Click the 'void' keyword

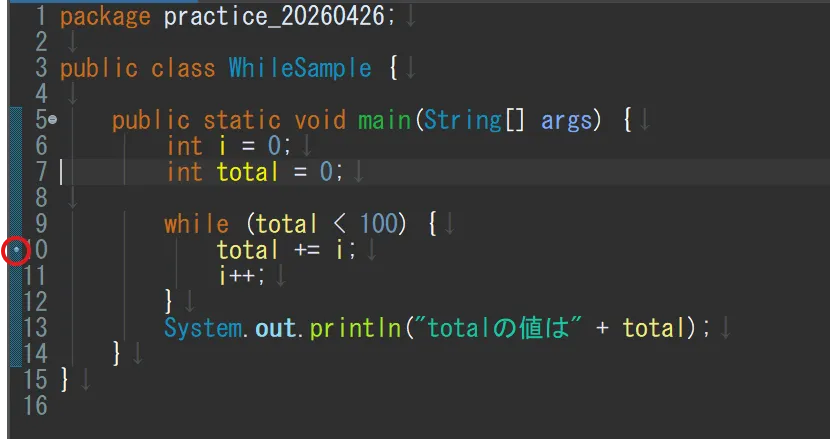319,120
